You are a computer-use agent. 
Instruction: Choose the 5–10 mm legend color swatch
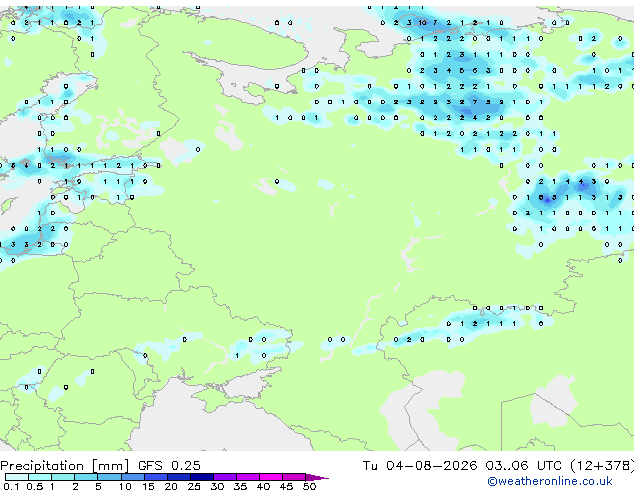point(109,477)
